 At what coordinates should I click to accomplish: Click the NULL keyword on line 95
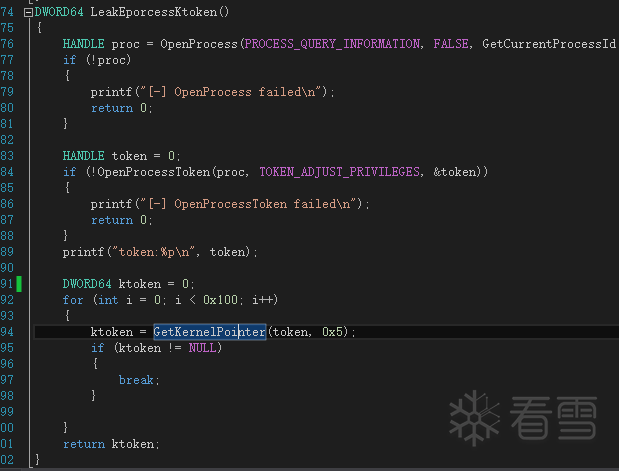(x=205, y=348)
